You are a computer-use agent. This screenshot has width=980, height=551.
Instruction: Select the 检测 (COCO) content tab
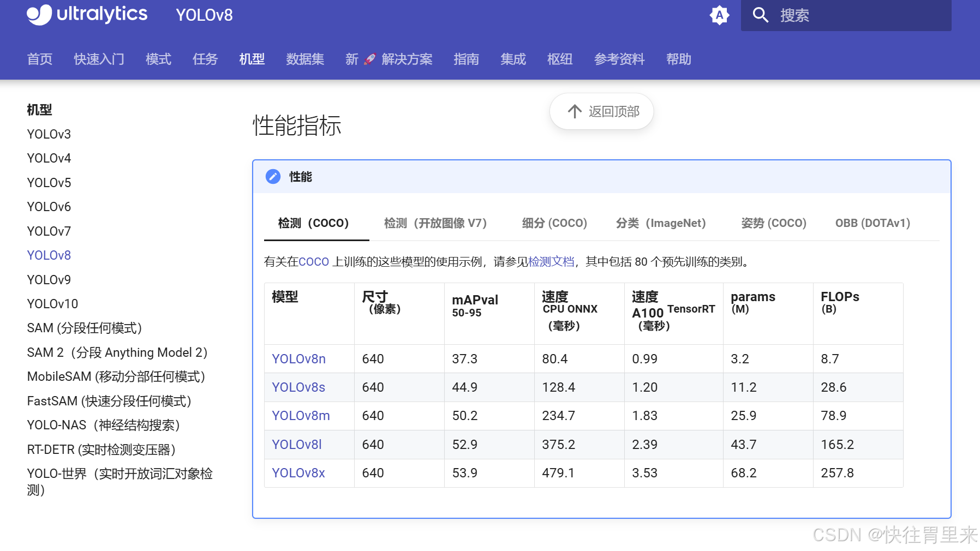point(316,223)
